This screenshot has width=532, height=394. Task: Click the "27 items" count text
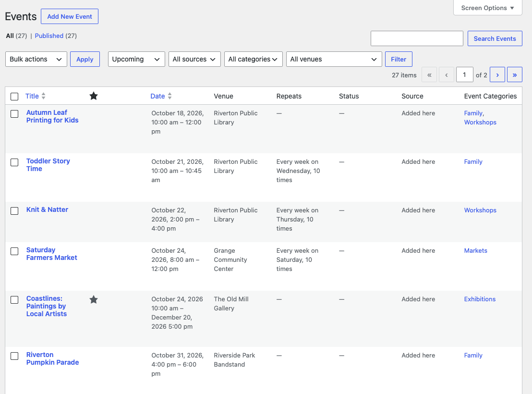pos(404,75)
